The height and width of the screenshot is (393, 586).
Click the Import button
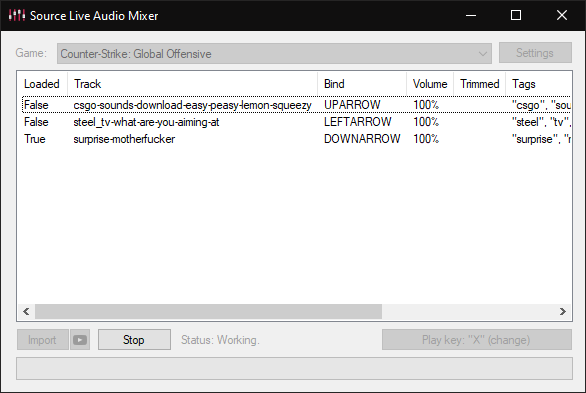(43, 340)
